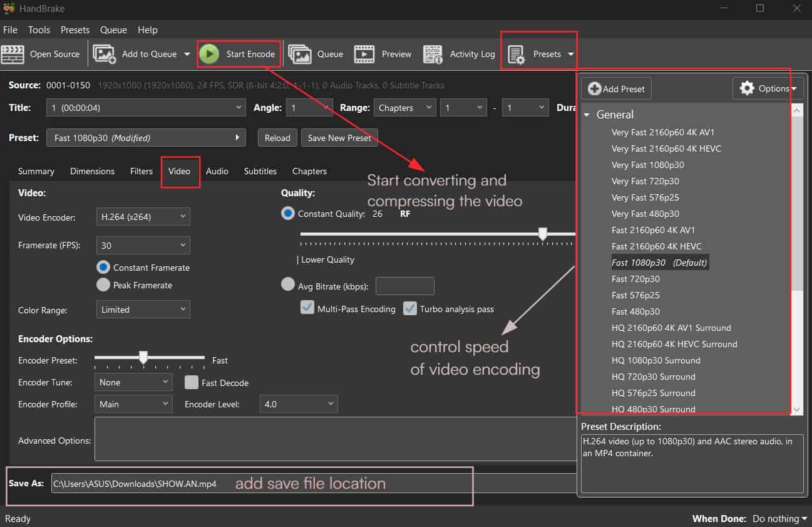The width and height of the screenshot is (812, 527).
Task: Open the Queue menu in menu bar
Action: 113,29
